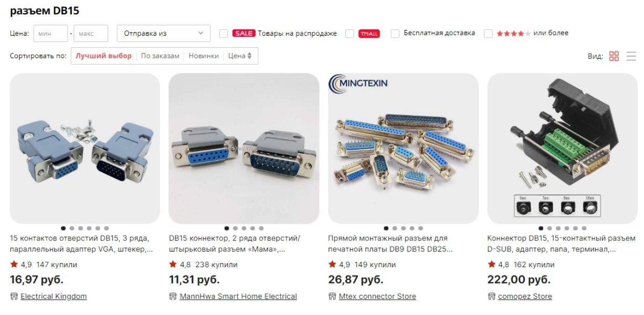Open the 'Отправка из' dropdown
This screenshot has width=644, height=315.
163,33
